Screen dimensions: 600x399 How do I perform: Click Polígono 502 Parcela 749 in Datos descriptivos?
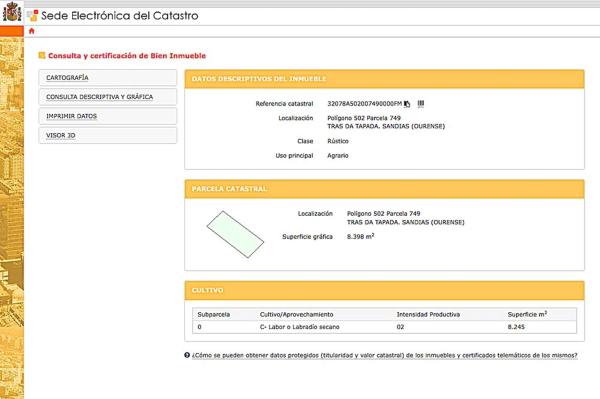point(364,118)
